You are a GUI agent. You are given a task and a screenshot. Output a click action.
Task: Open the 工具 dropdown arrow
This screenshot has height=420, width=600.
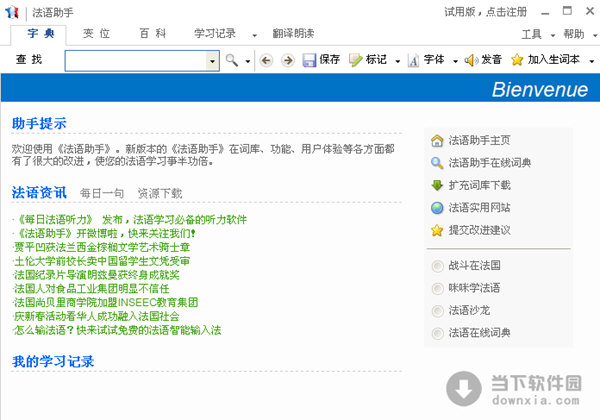pyautogui.click(x=553, y=36)
